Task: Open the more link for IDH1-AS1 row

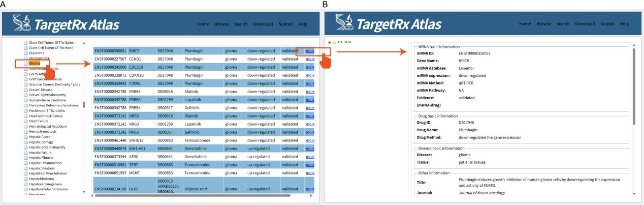Action: tap(310, 148)
